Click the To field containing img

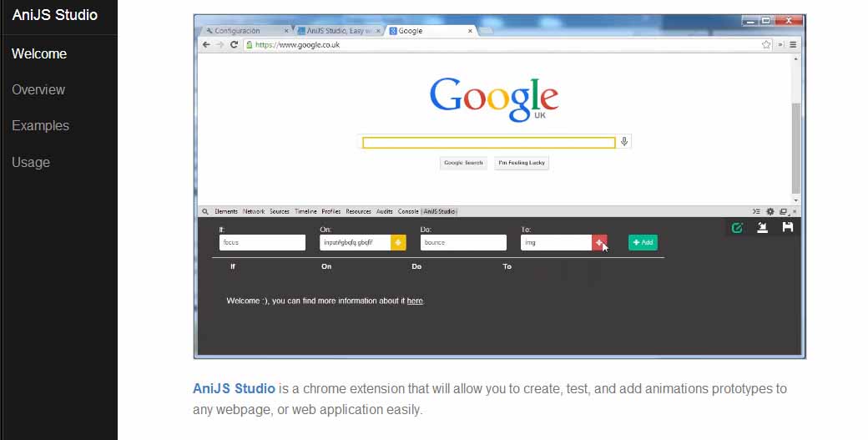(557, 242)
